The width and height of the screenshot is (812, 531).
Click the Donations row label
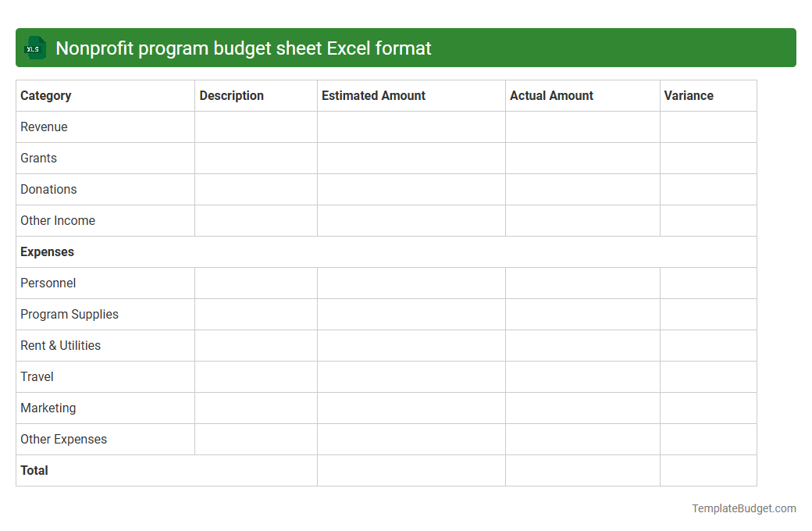point(48,189)
